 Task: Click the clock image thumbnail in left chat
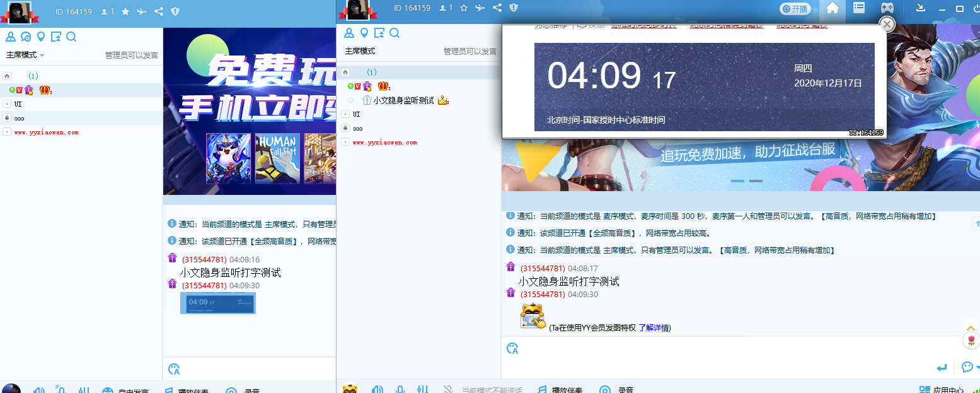point(218,303)
